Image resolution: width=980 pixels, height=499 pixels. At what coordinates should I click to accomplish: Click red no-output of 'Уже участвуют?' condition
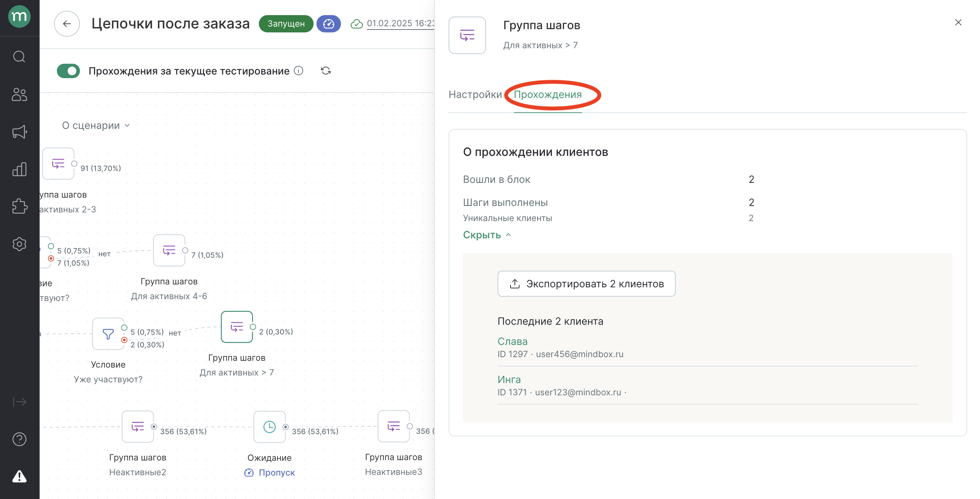(124, 340)
